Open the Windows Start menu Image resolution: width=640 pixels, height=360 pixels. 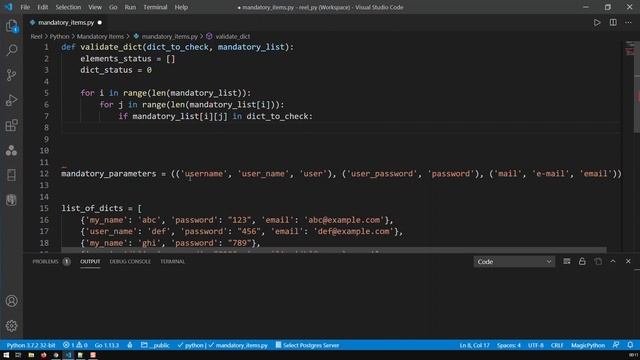pos(6,355)
